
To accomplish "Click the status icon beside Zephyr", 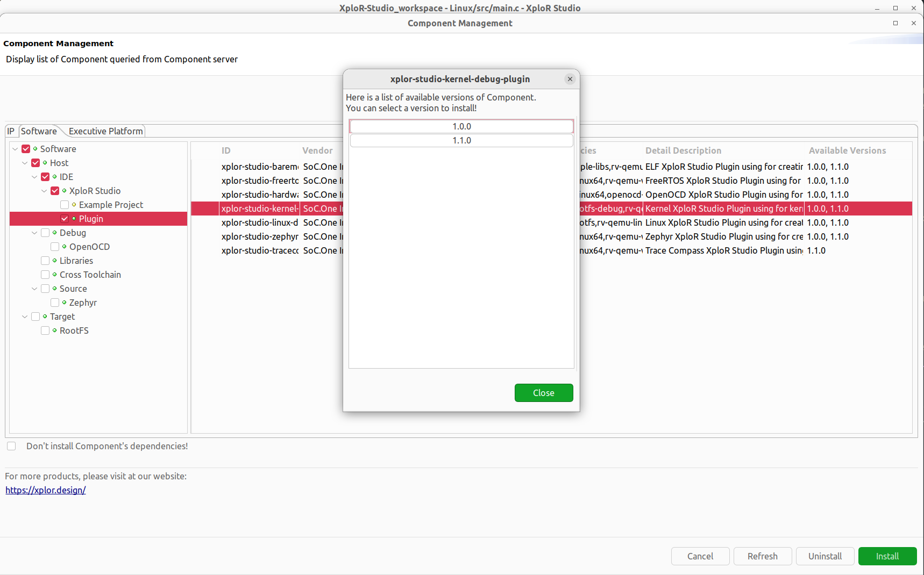I will click(65, 303).
